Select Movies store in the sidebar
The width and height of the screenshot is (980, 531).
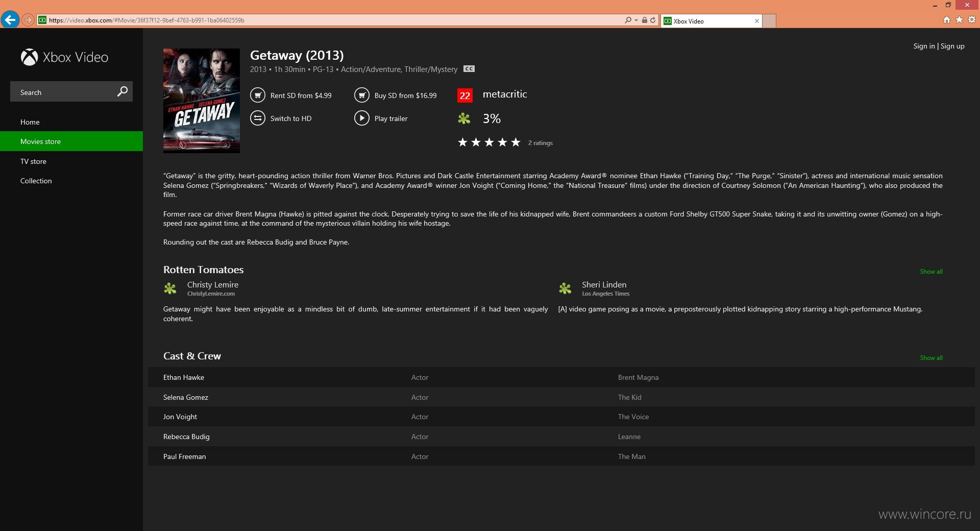(71, 141)
